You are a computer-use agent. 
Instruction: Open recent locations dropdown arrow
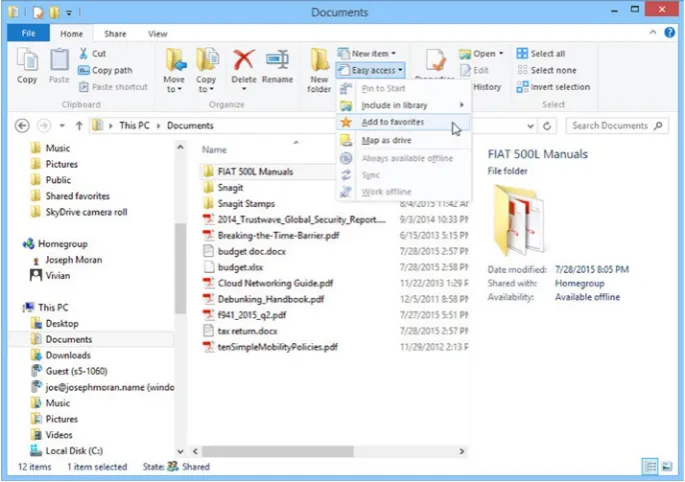62,126
